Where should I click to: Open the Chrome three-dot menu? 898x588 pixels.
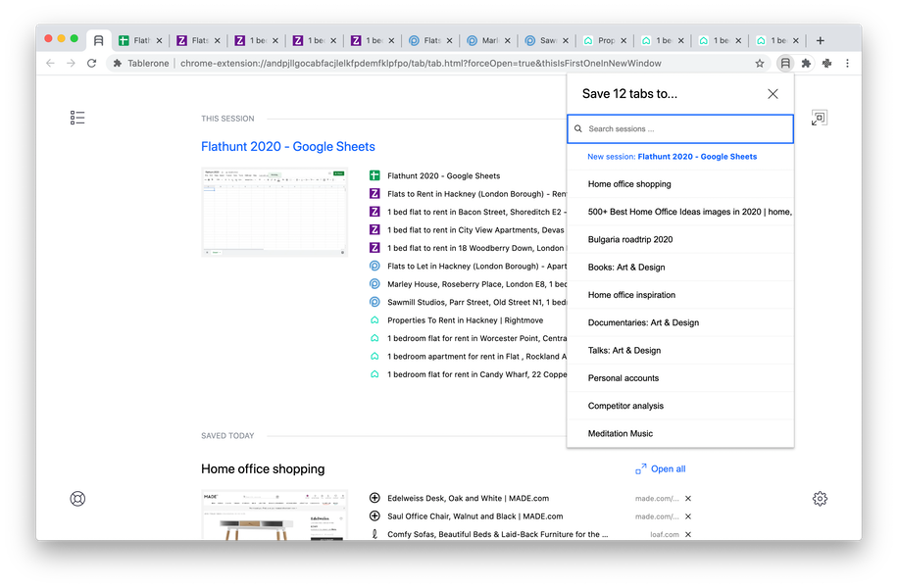click(847, 63)
